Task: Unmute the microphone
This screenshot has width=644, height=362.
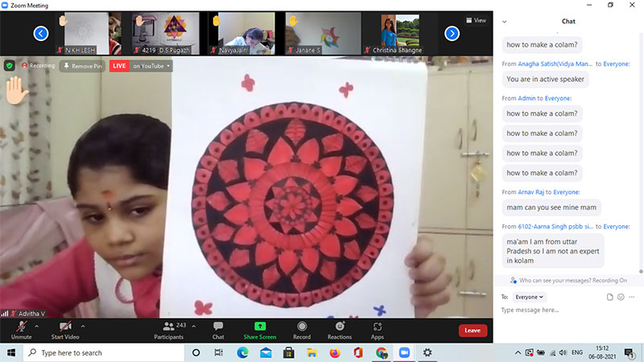Action: point(22,330)
